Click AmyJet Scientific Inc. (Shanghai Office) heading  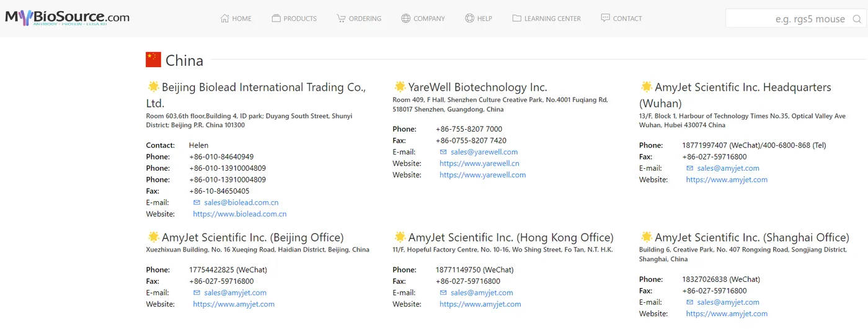coord(752,238)
